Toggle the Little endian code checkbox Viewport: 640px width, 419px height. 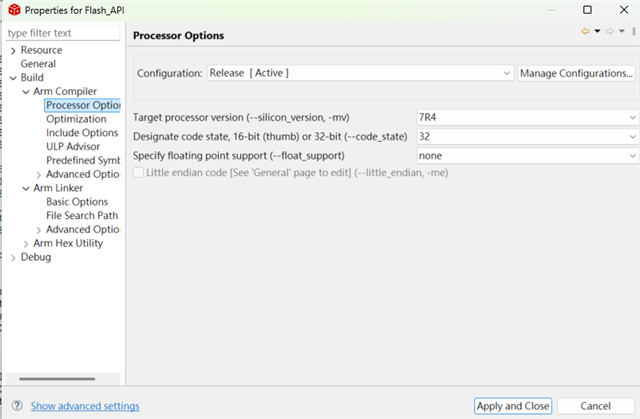138,173
